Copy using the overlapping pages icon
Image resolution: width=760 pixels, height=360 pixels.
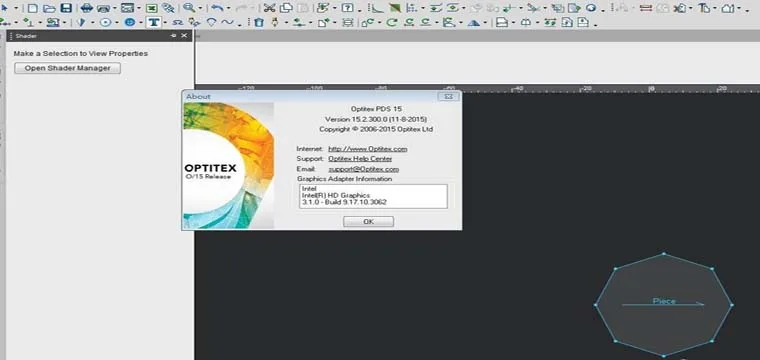click(x=286, y=8)
